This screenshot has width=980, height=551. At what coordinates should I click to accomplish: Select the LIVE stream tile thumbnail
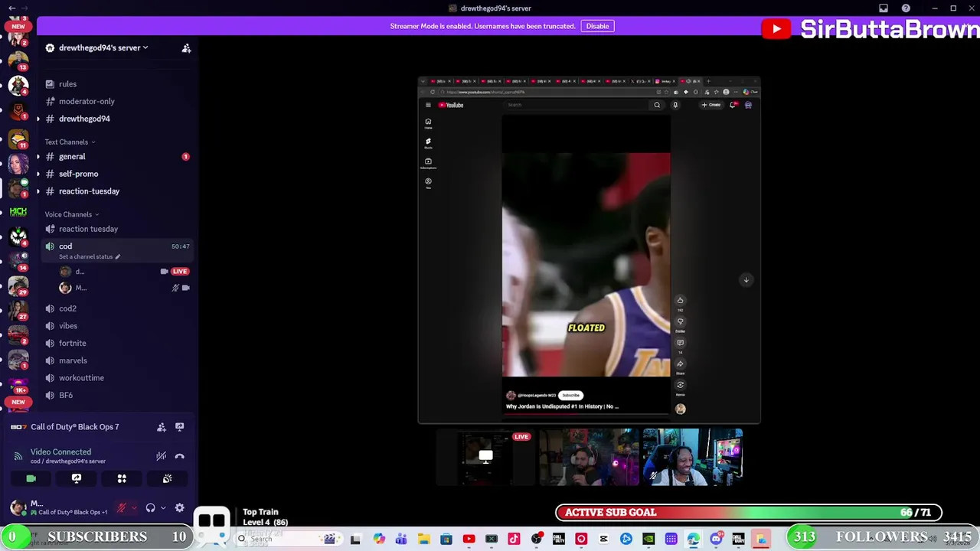pos(485,457)
